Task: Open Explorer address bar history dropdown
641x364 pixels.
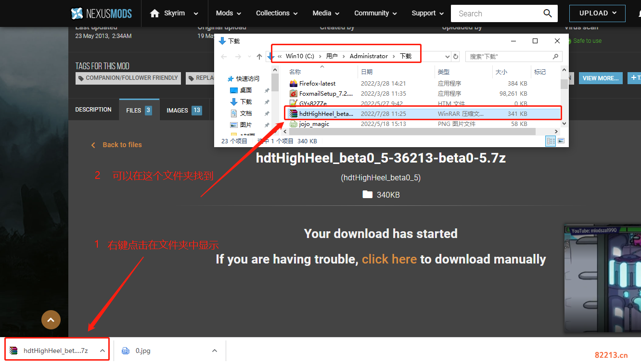Action: (x=447, y=56)
